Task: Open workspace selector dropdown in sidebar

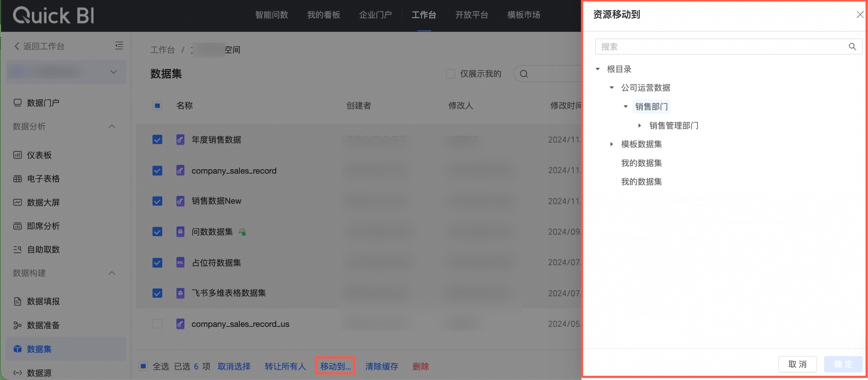Action: click(66, 72)
